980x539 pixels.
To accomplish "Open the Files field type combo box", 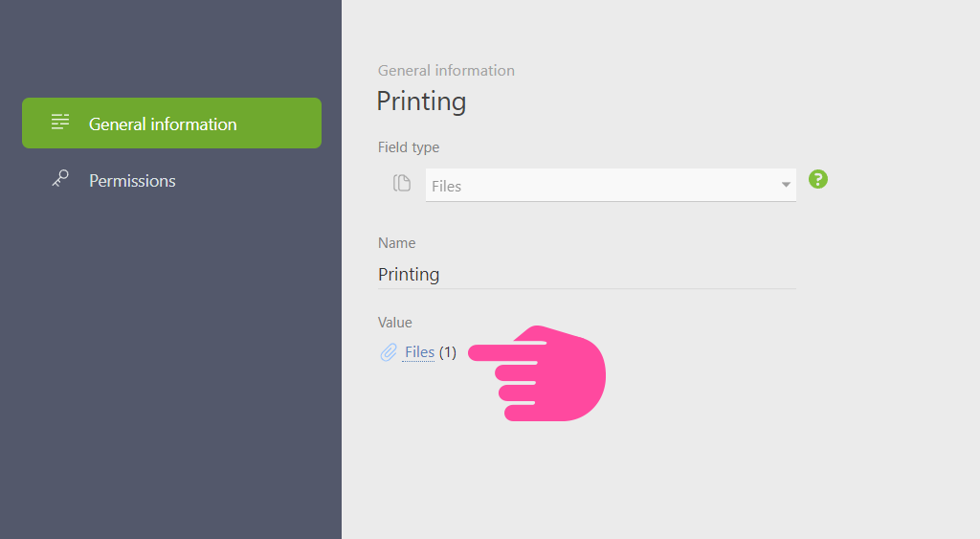I will pyautogui.click(x=611, y=185).
